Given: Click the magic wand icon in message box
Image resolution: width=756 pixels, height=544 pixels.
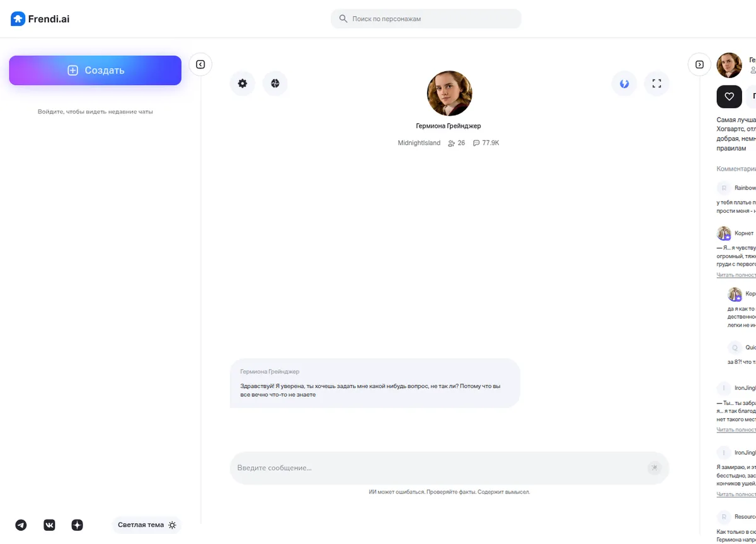Looking at the screenshot, I should (654, 468).
